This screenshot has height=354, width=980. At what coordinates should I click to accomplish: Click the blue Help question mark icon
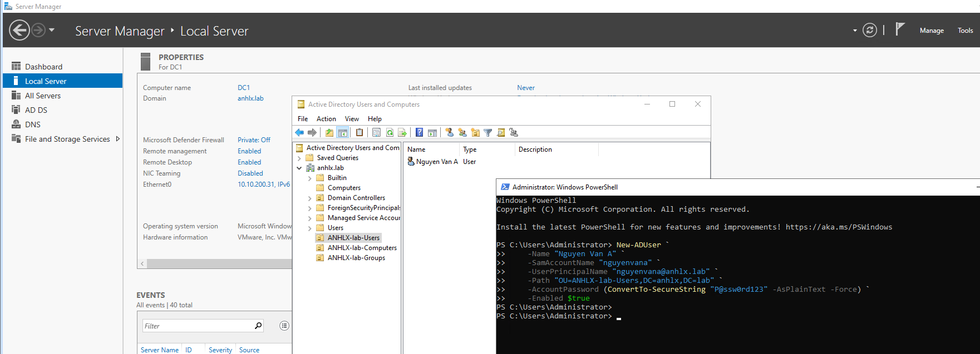tap(419, 132)
